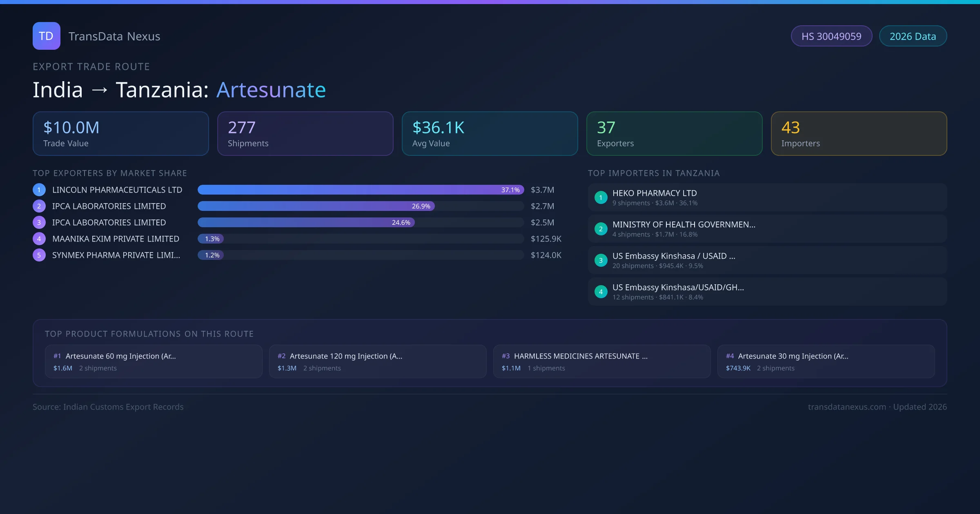Image resolution: width=980 pixels, height=514 pixels.
Task: Click the transdatanexus.com footer link
Action: [x=846, y=407]
